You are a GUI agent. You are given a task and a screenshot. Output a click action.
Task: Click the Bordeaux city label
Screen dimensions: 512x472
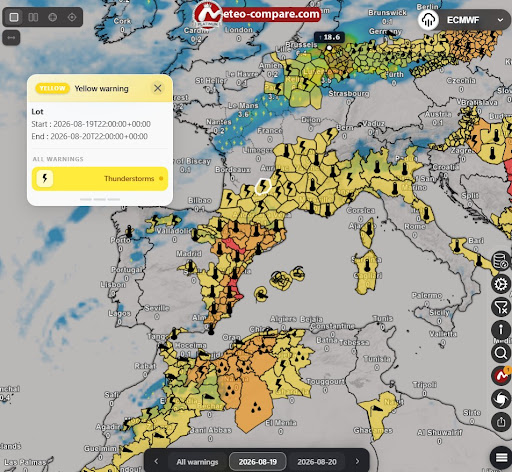(232, 170)
